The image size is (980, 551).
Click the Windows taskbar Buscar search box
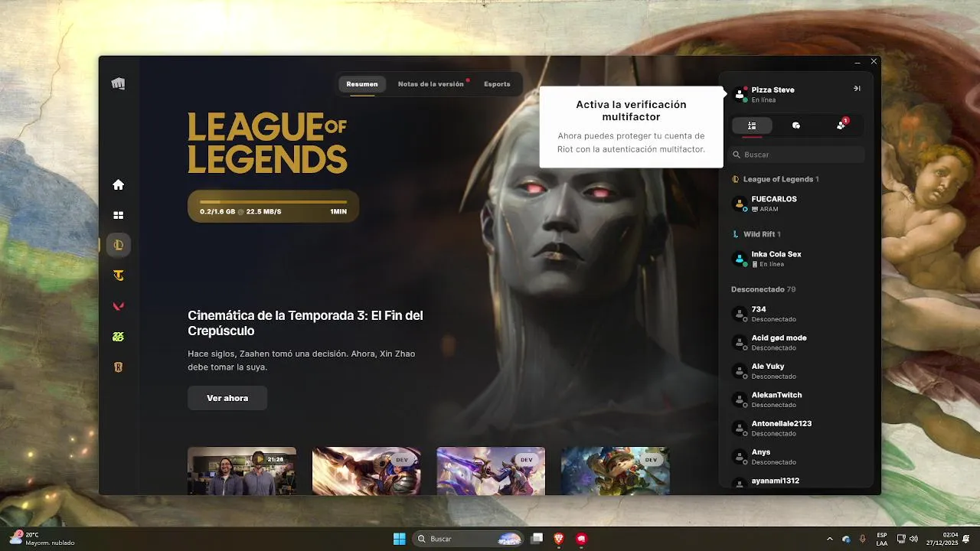469,539
